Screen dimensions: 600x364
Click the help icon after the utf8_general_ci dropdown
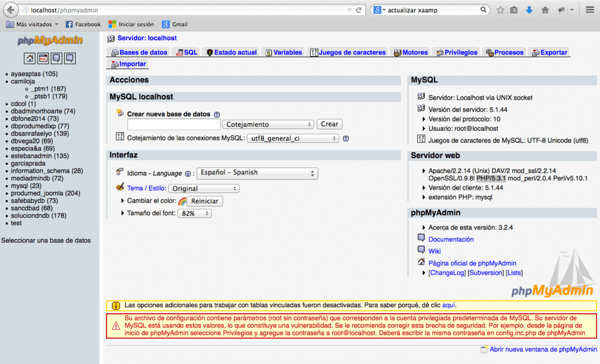coord(346,138)
